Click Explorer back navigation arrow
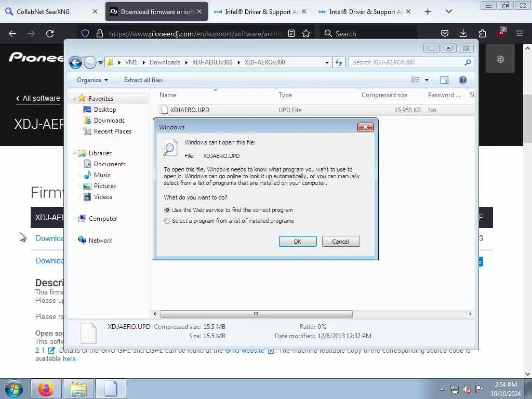Image resolution: width=532 pixels, height=399 pixels. click(x=75, y=62)
